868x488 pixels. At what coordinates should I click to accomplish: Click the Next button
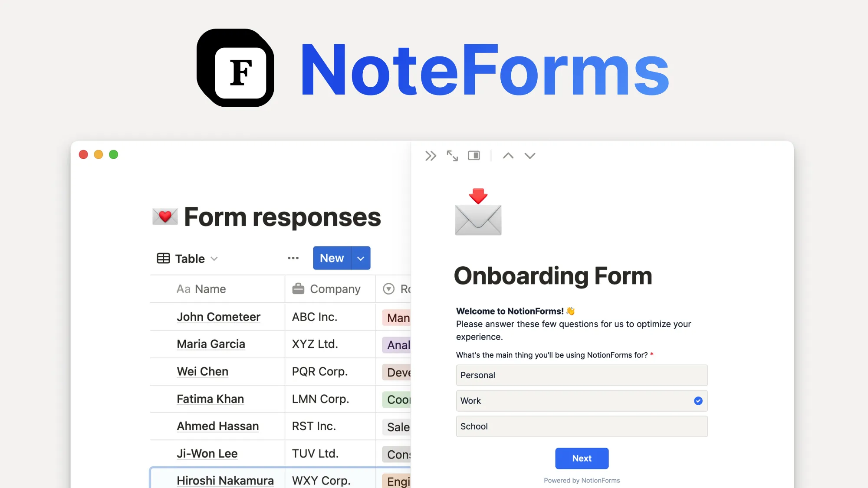click(582, 458)
